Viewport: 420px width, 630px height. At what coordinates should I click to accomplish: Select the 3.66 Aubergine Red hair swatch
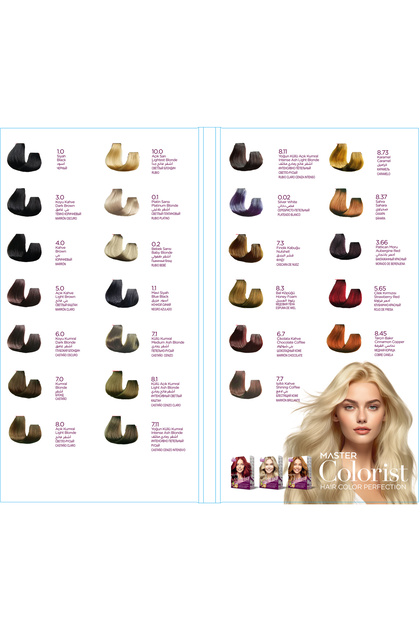point(346,247)
